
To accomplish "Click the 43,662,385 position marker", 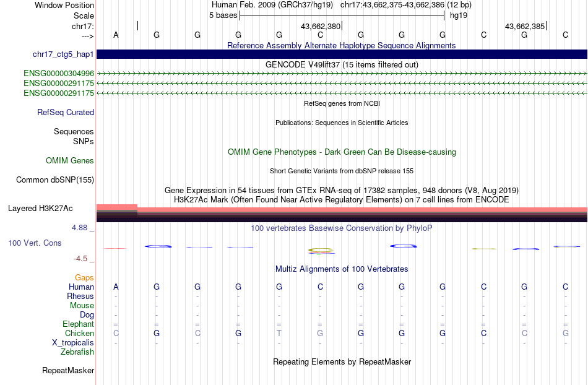I will 525,26.
